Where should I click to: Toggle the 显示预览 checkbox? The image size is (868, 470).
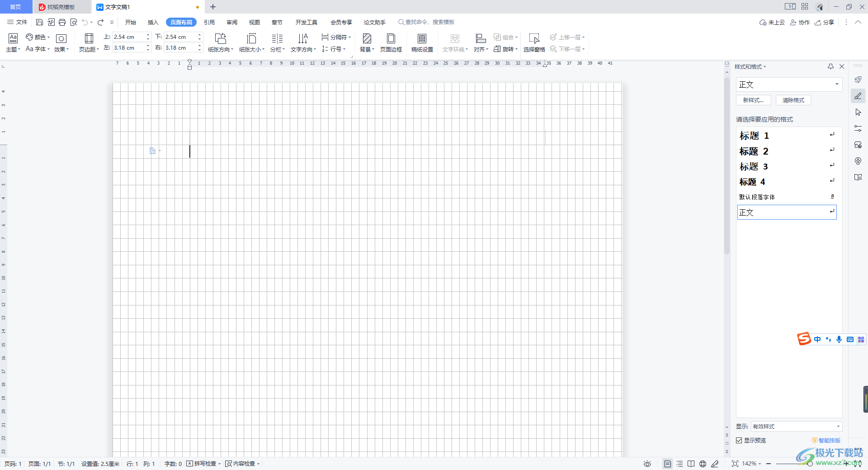point(739,440)
